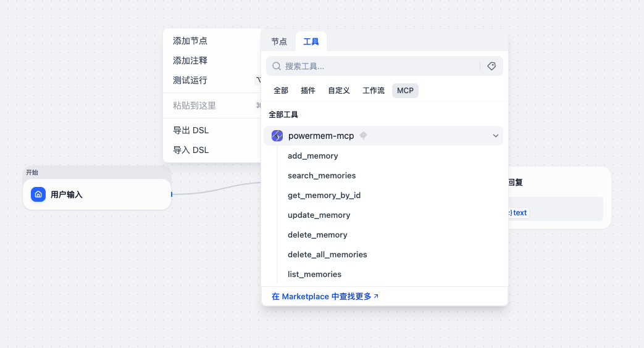Choose 添加注释 from context menu
The height and width of the screenshot is (348, 644).
point(190,60)
